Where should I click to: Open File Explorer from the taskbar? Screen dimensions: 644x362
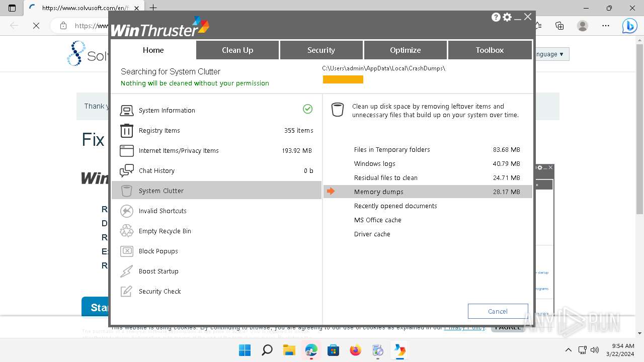pyautogui.click(x=289, y=350)
